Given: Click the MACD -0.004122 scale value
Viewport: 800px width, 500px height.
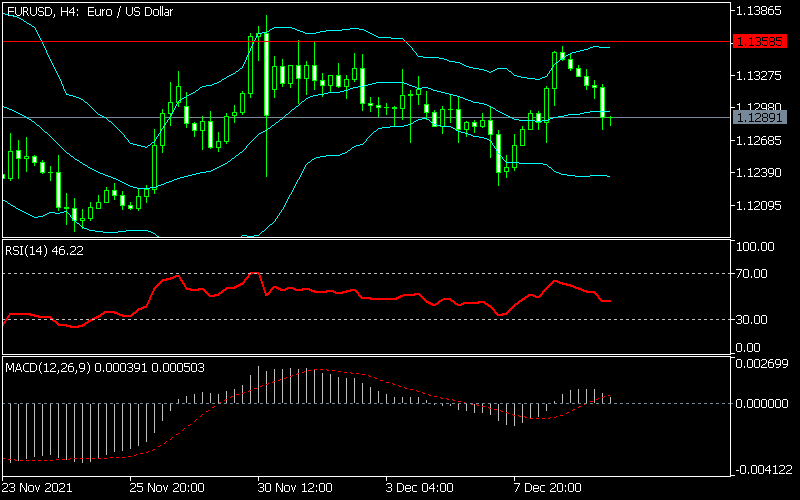Looking at the screenshot, I should [x=763, y=470].
